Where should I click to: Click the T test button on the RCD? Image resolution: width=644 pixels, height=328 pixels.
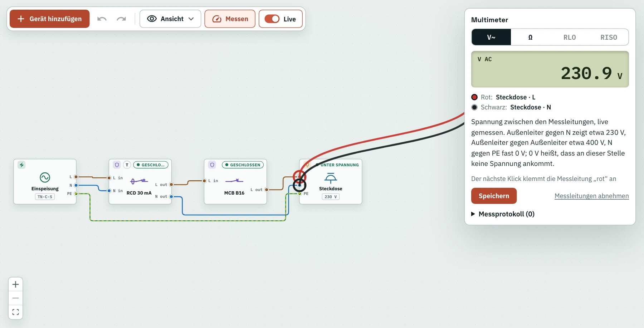pyautogui.click(x=127, y=165)
